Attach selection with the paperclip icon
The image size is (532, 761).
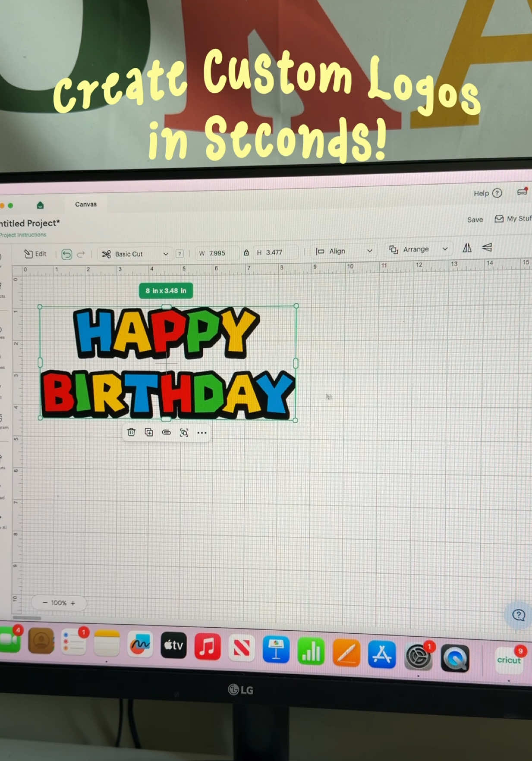click(x=167, y=432)
